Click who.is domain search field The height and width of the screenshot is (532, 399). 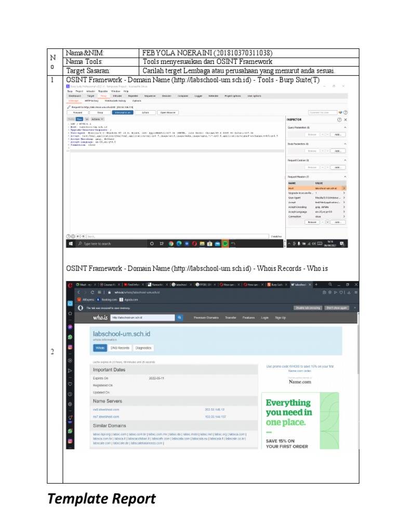(142, 317)
